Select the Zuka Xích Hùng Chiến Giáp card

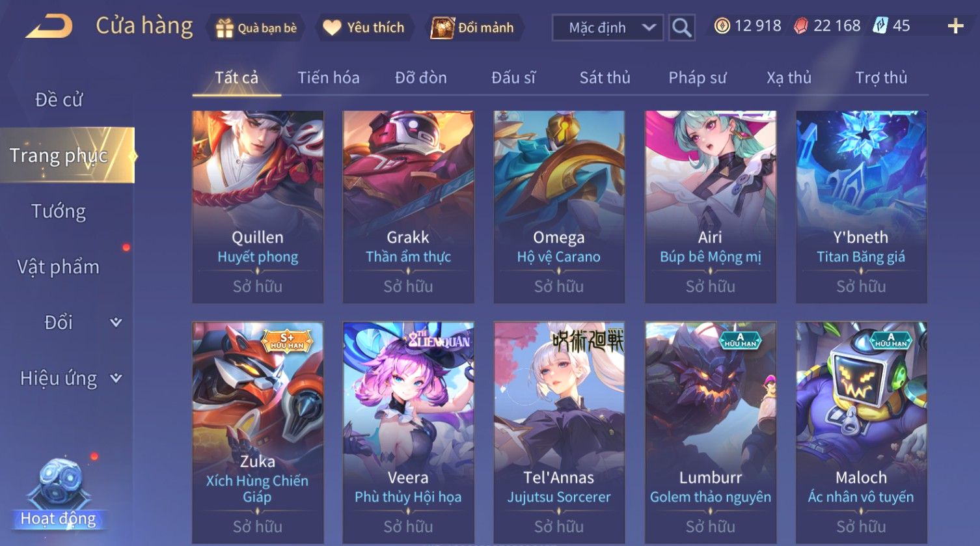click(x=258, y=432)
